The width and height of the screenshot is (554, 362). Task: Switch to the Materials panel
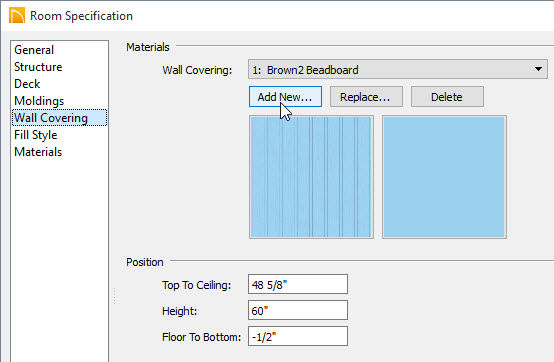pyautogui.click(x=38, y=152)
